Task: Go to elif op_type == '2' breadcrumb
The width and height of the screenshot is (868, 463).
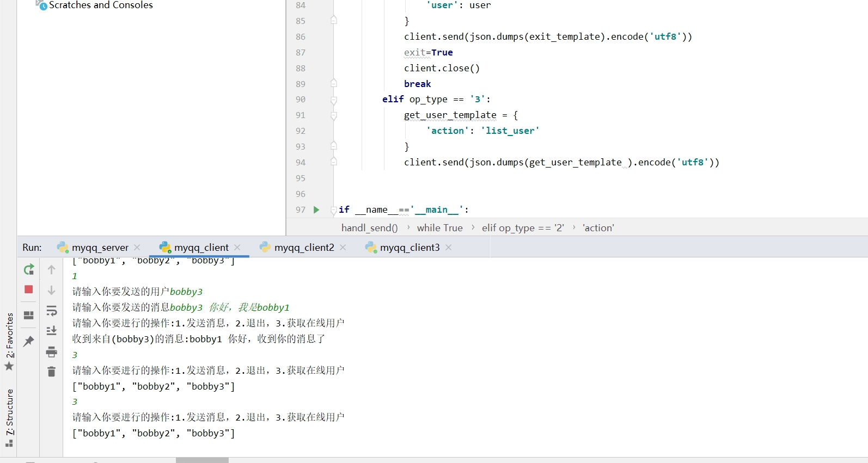Action: pyautogui.click(x=523, y=228)
